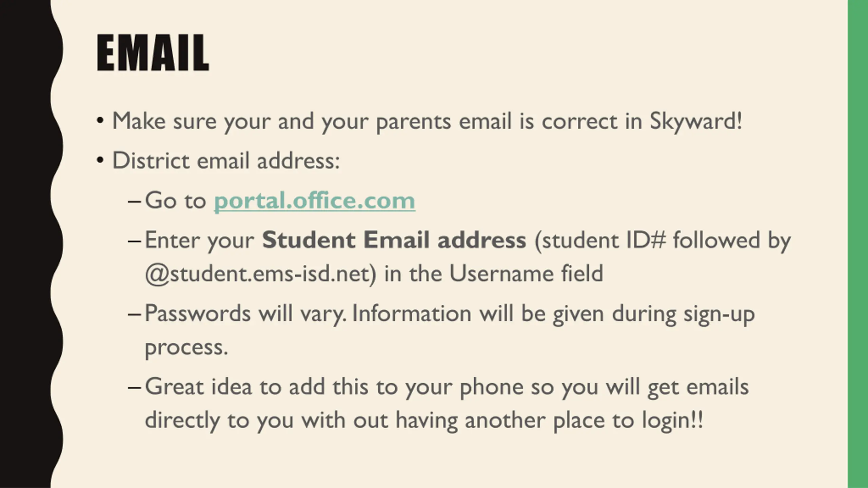Open the portal.office.com link
Screen dimensions: 868x488
[x=314, y=201]
